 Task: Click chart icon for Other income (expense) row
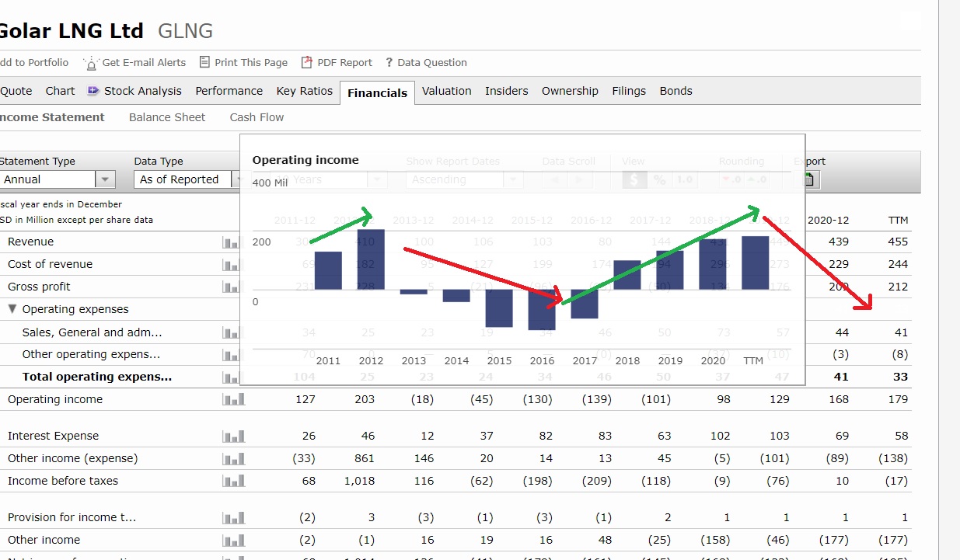[x=233, y=459]
